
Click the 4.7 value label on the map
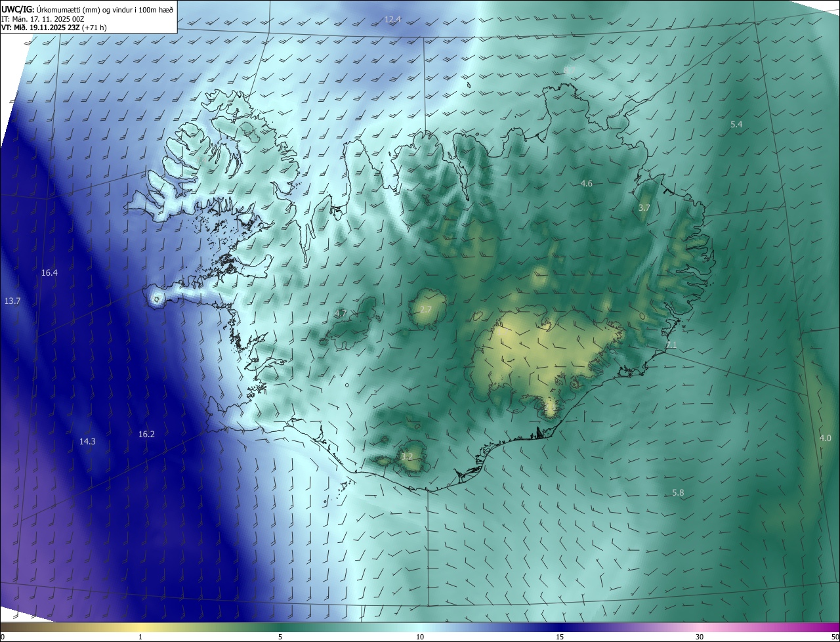click(x=340, y=314)
